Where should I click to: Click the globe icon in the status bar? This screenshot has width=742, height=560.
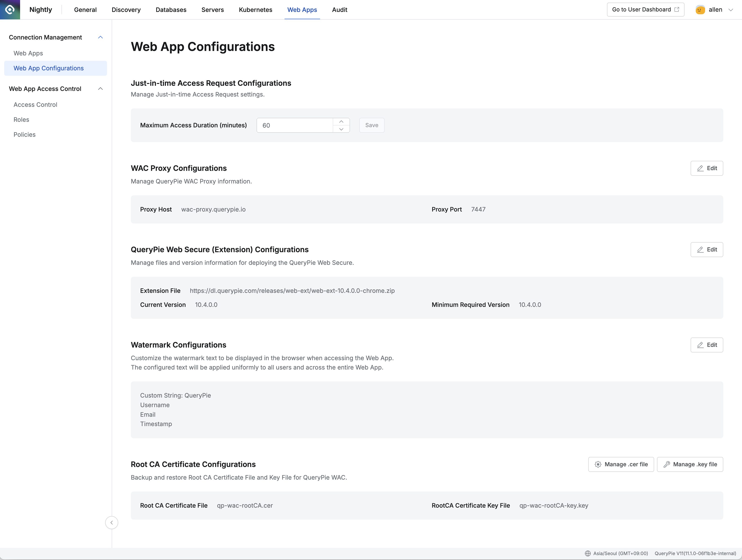point(588,554)
